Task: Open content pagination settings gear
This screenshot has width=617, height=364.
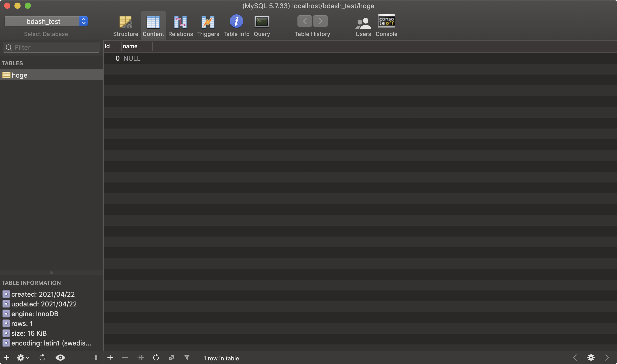Action: [591, 357]
